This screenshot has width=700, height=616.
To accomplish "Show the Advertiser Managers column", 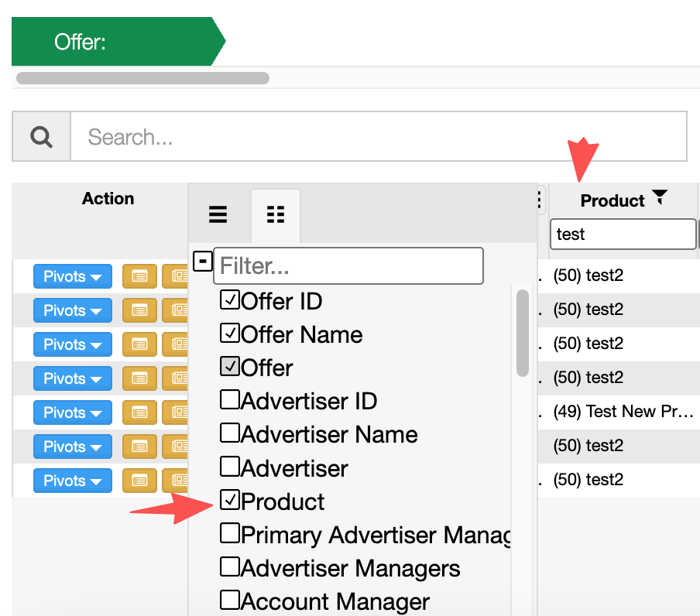I will (x=230, y=566).
